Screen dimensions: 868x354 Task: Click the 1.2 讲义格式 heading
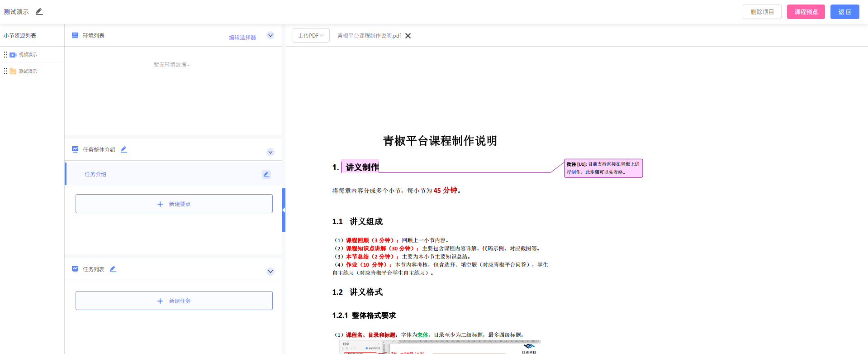(x=357, y=292)
